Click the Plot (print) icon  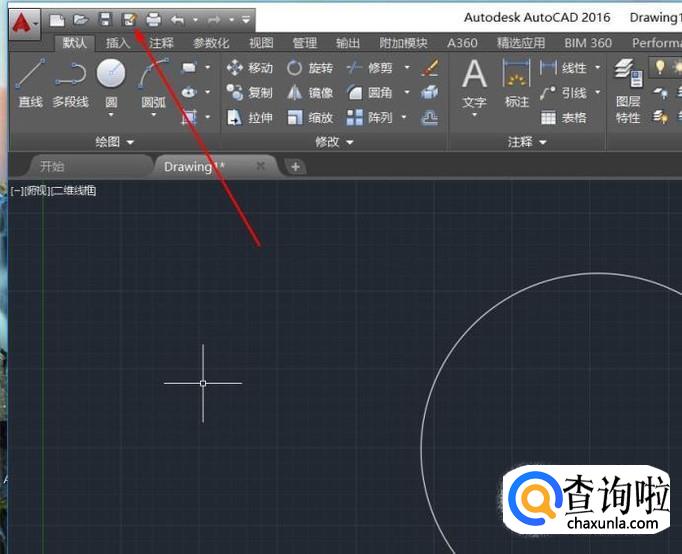coord(153,19)
